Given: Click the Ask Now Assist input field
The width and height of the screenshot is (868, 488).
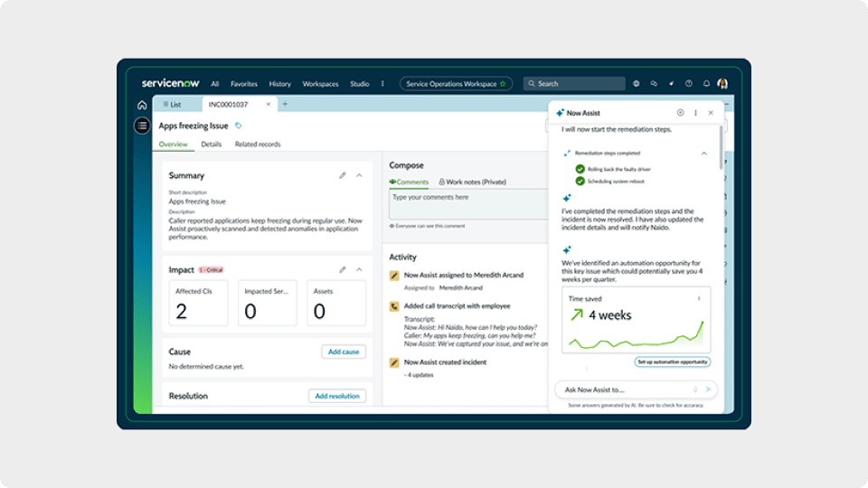Looking at the screenshot, I should (x=624, y=389).
